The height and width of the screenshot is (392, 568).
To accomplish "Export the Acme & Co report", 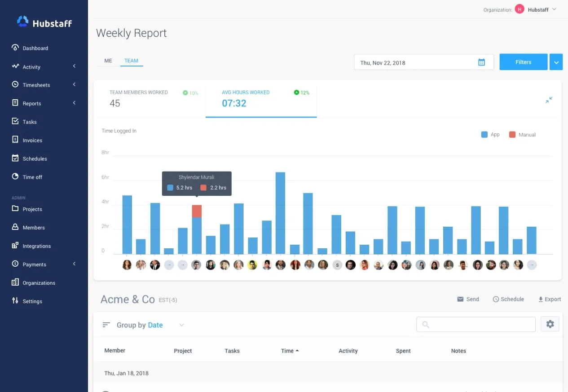I will [550, 299].
